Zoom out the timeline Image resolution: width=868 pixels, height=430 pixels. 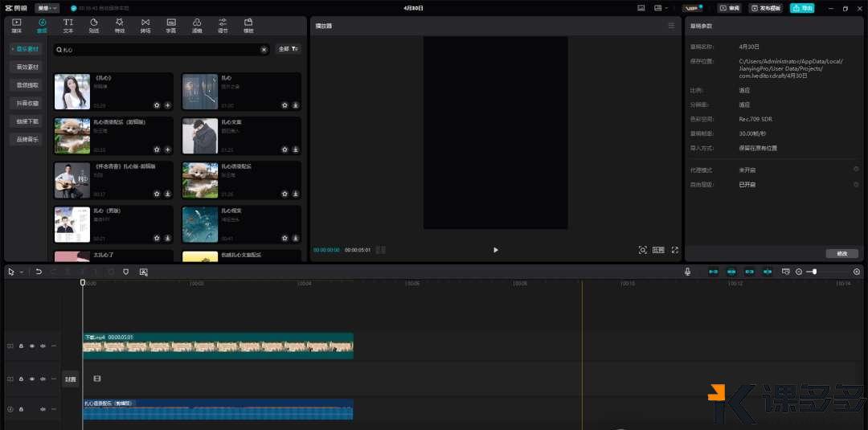click(x=799, y=272)
